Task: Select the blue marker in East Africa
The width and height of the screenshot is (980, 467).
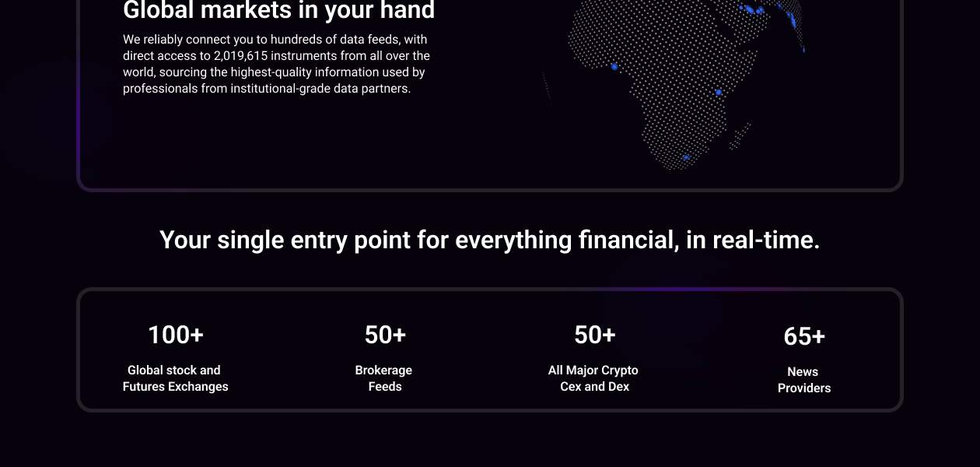Action: pyautogui.click(x=719, y=93)
